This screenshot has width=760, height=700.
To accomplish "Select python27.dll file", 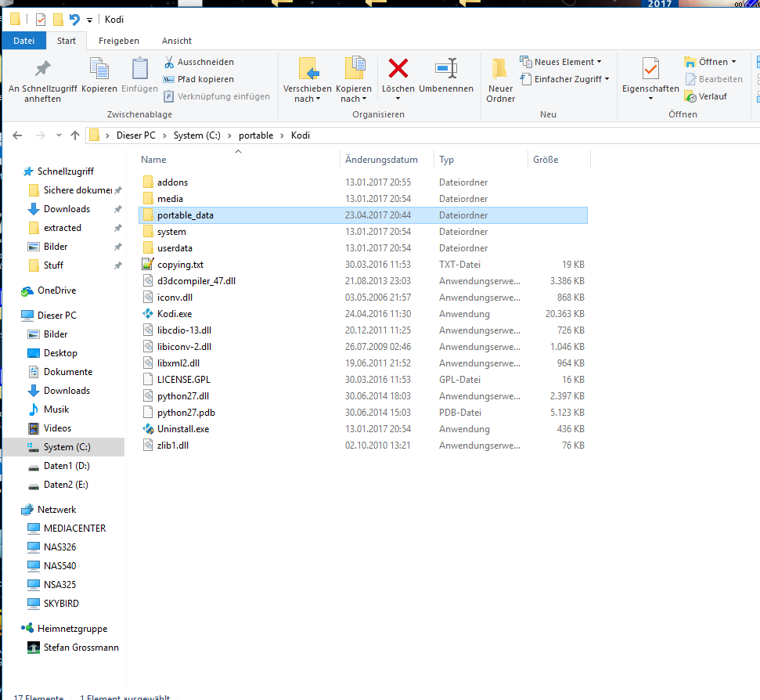I will (x=182, y=396).
